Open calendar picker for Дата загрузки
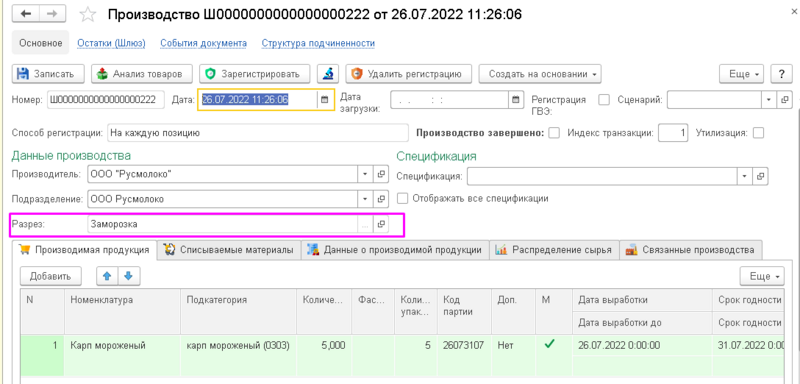The image size is (800, 384). tap(515, 100)
